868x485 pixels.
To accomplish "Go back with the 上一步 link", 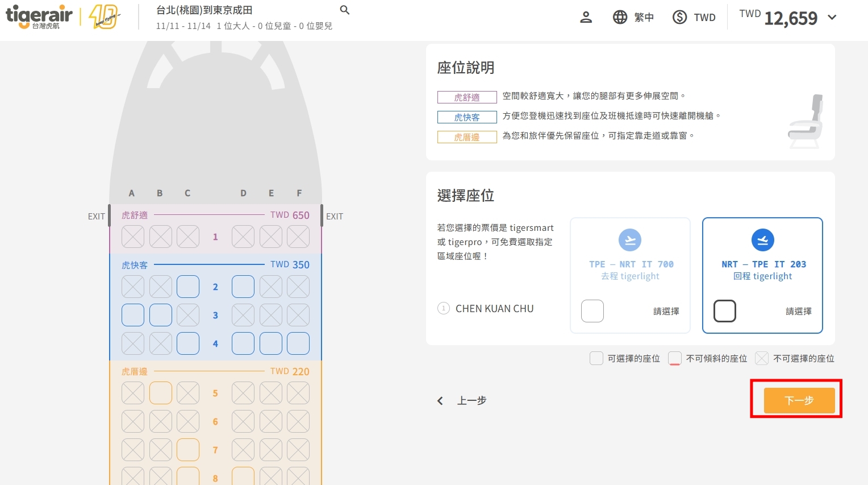I will click(471, 401).
